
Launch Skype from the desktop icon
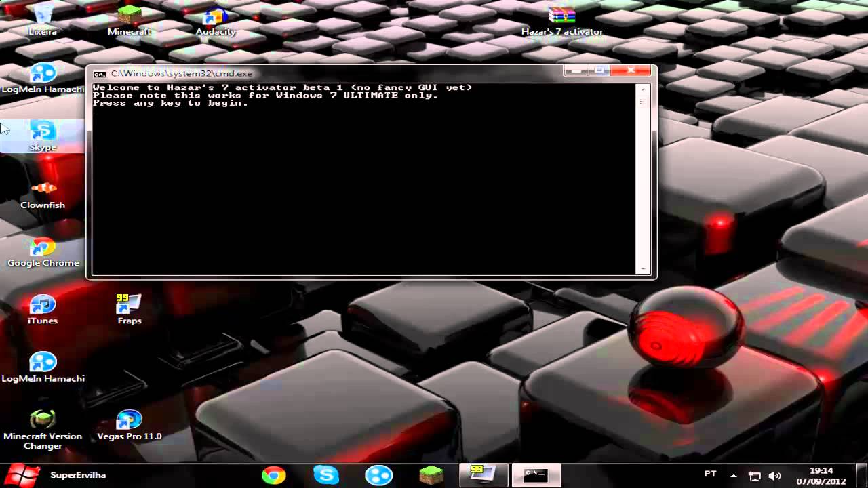(43, 136)
